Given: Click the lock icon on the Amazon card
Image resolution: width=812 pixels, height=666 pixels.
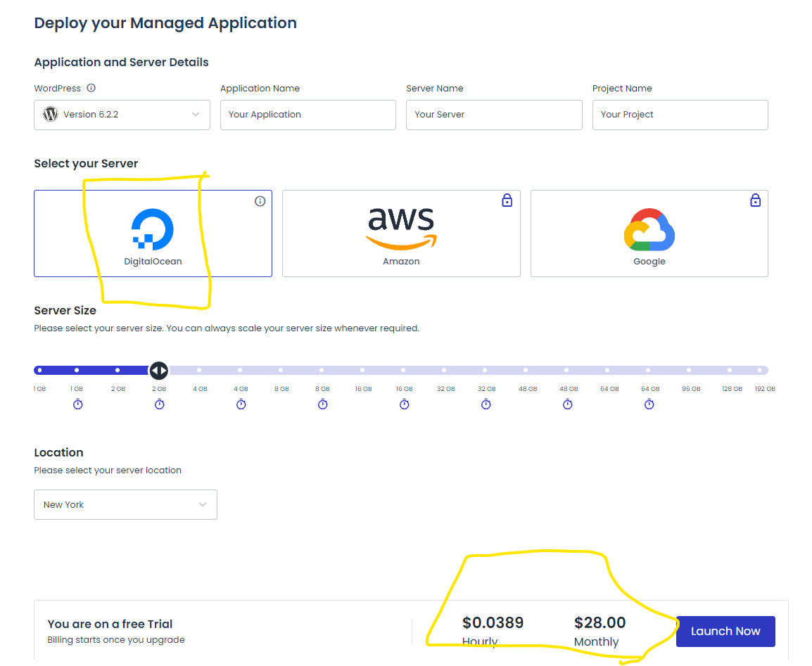Looking at the screenshot, I should (507, 200).
